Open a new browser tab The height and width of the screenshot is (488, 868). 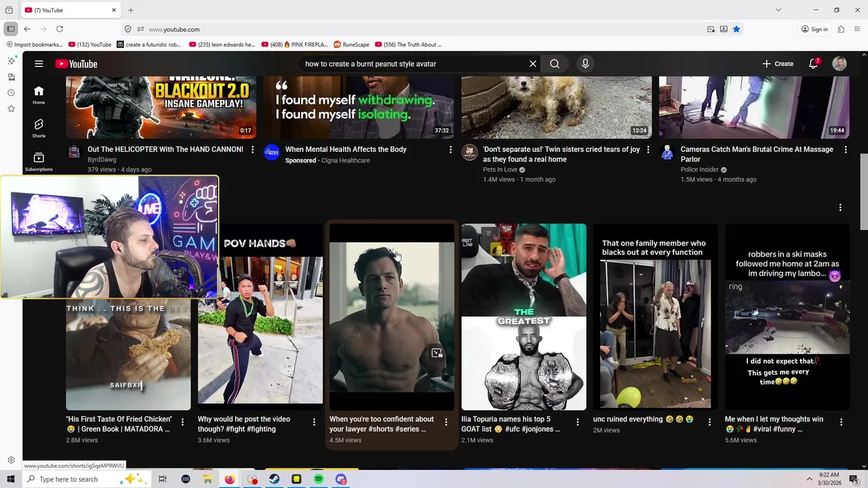click(131, 10)
